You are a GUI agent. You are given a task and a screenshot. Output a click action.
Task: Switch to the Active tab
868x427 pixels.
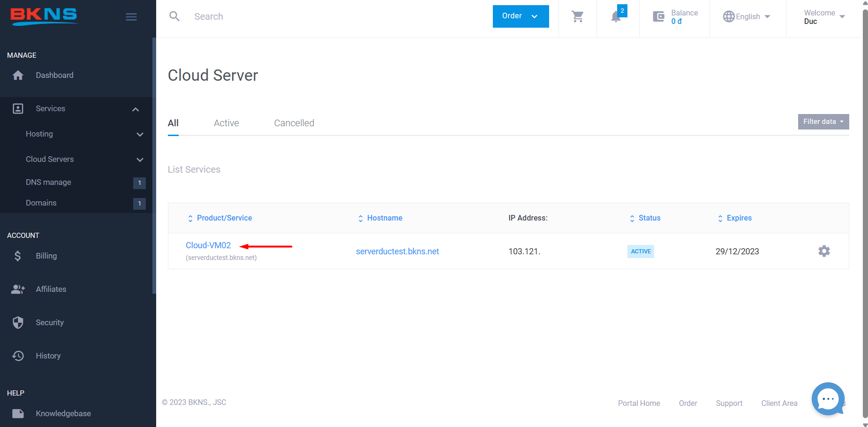(226, 123)
